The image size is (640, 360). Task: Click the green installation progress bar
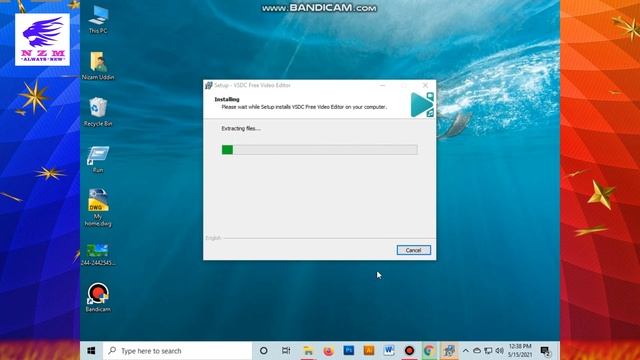click(319, 150)
